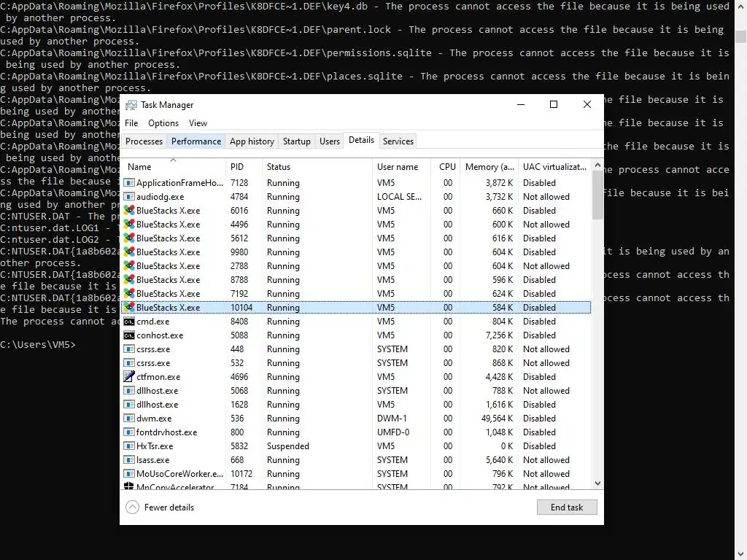Click the cmd.exe process icon
The height and width of the screenshot is (560, 747).
[128, 322]
